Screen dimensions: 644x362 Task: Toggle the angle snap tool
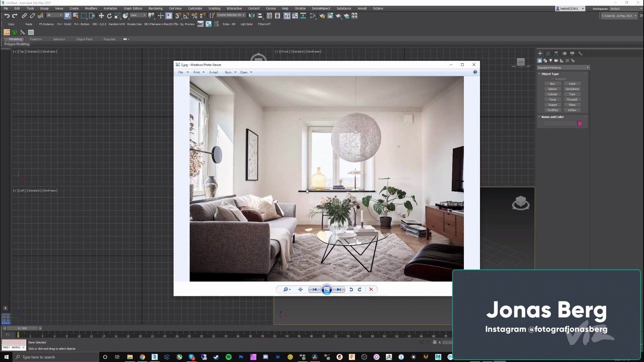pos(186,16)
